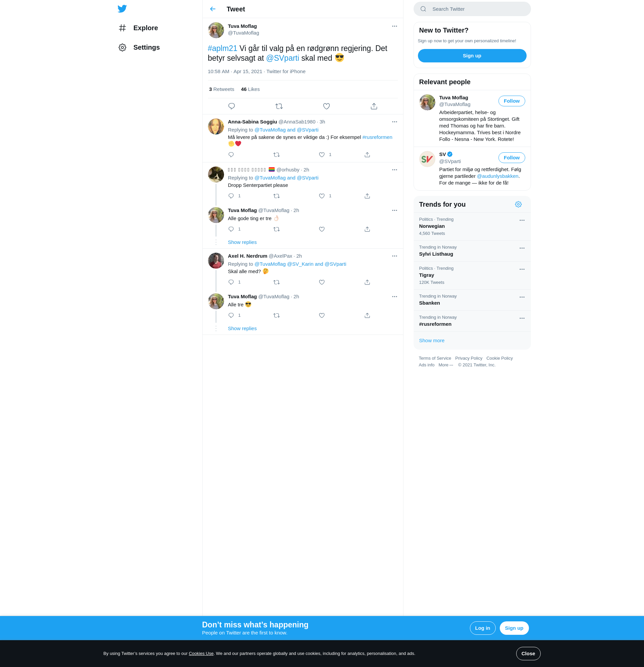Image resolution: width=644 pixels, height=667 pixels.
Task: Click Sign up in New to Twitter panel
Action: coord(472,56)
